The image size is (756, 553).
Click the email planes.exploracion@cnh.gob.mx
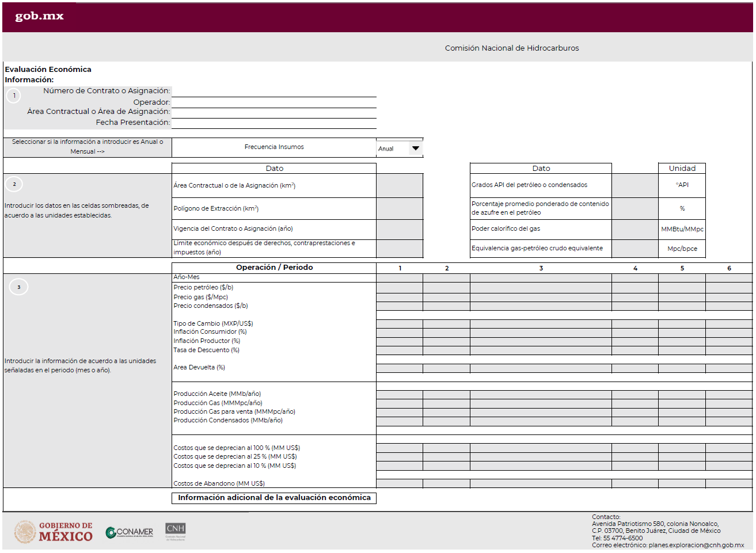click(x=696, y=545)
